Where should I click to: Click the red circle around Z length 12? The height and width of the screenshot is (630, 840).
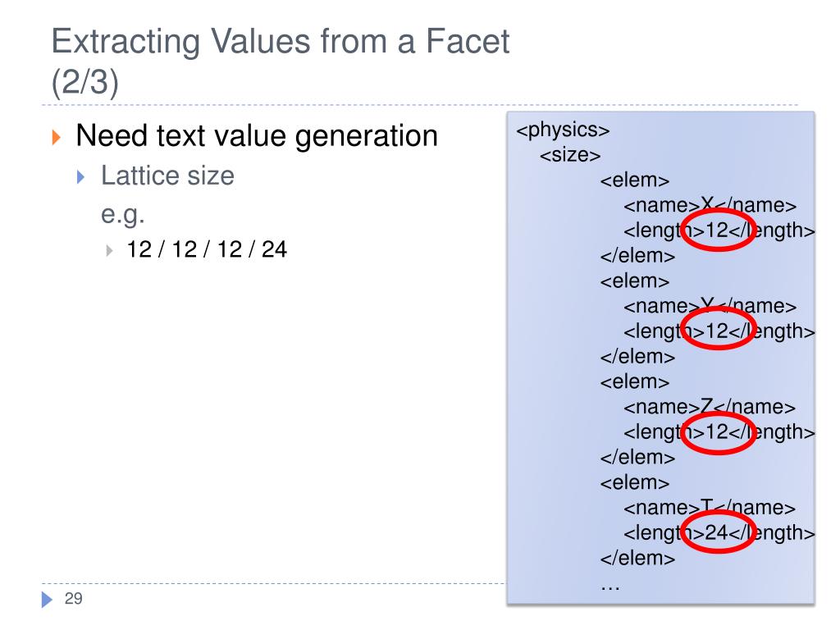click(718, 433)
